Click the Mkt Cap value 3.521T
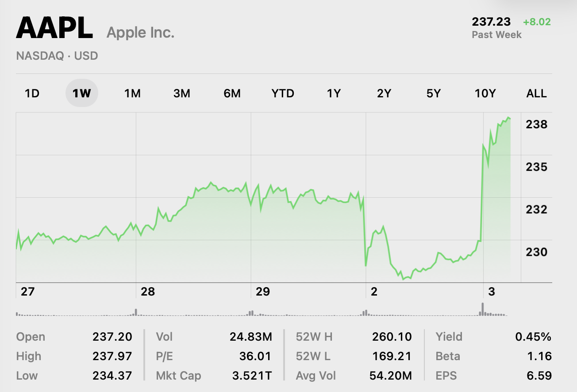 point(252,376)
